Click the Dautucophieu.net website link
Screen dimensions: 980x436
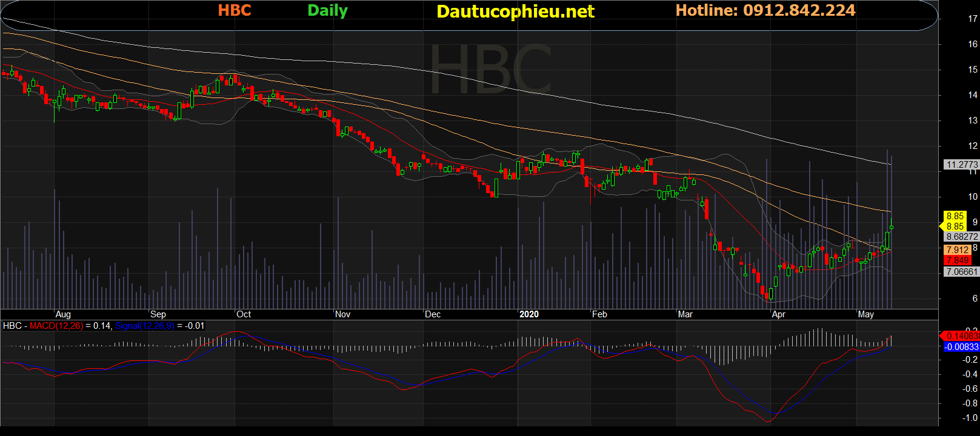click(x=515, y=12)
